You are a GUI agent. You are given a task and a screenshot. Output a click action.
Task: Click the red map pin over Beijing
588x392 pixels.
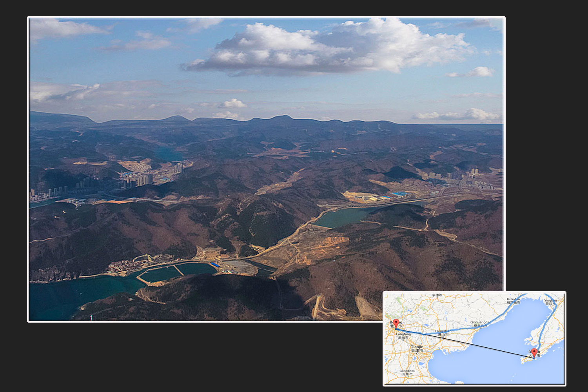(x=396, y=323)
